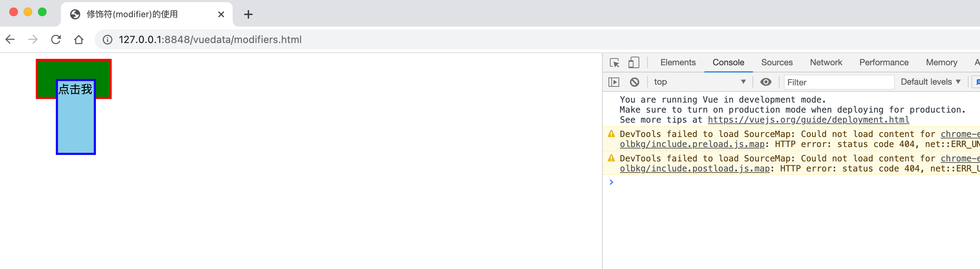980x269 pixels.
Task: Switch to the Network tab
Action: coord(825,62)
